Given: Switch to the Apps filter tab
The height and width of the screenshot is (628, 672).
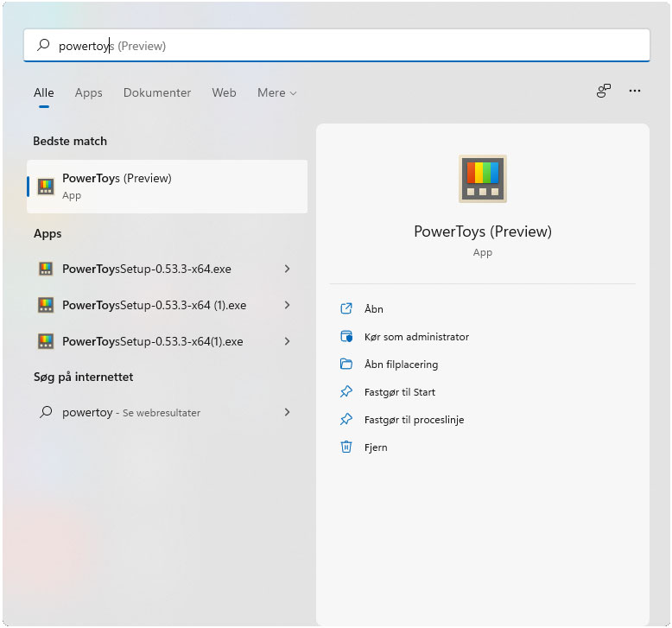Looking at the screenshot, I should tap(89, 92).
